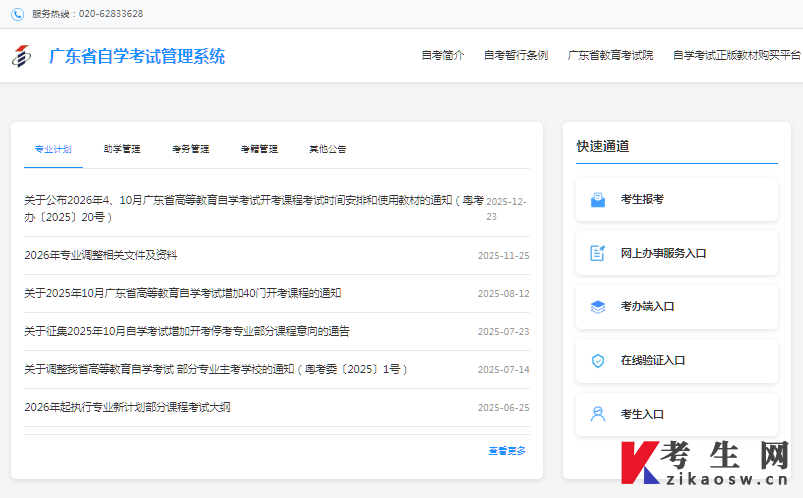Open the 2026年起执行专业新计划 syllabus notice
Screen dimensions: 803x498
pos(128,407)
